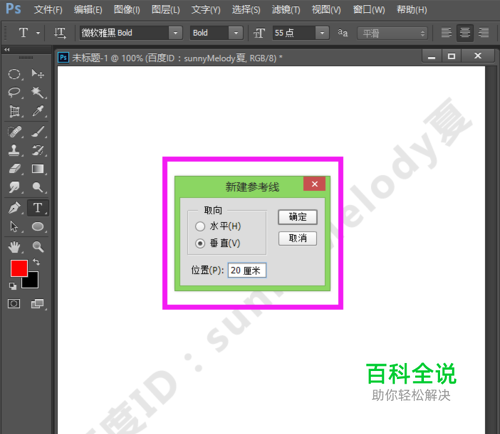Open the Type tool preset picker arrow

tap(38, 33)
